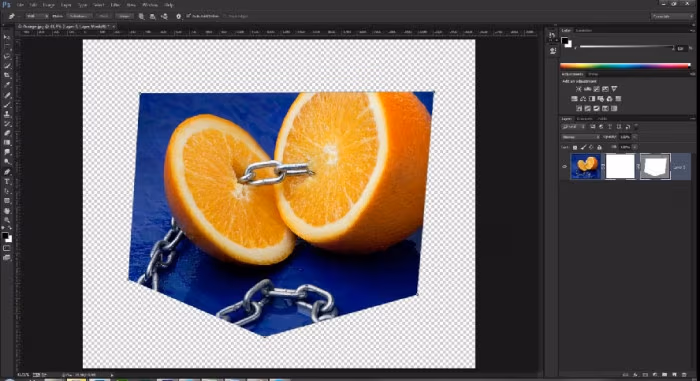Select the Gradient tool
Viewport: 700px width, 381px height.
(7, 143)
